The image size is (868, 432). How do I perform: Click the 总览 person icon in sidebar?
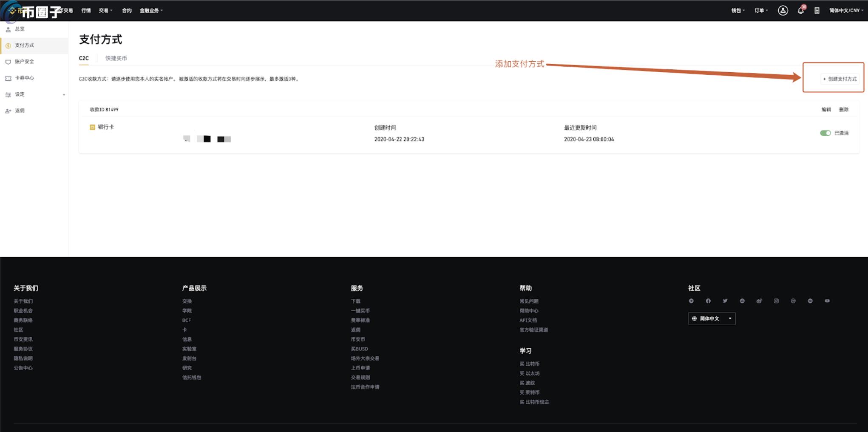pos(8,29)
